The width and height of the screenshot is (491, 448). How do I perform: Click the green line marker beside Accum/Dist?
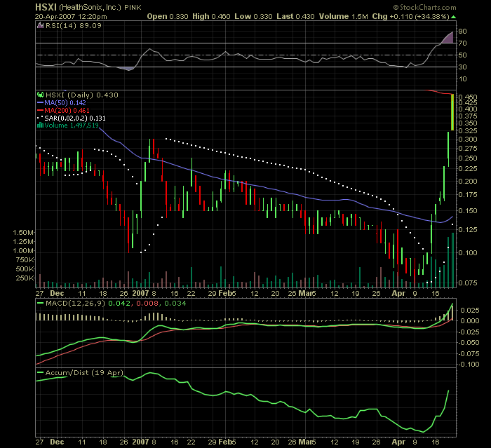pyautogui.click(x=40, y=373)
